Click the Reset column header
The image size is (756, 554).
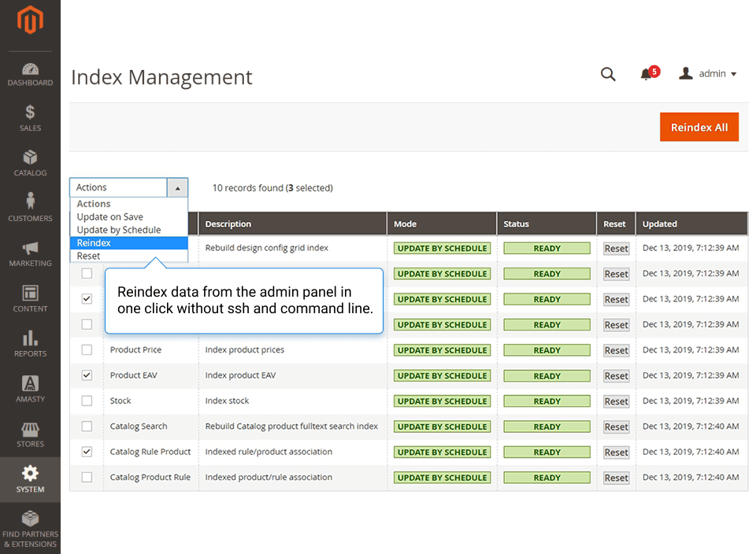pos(614,224)
